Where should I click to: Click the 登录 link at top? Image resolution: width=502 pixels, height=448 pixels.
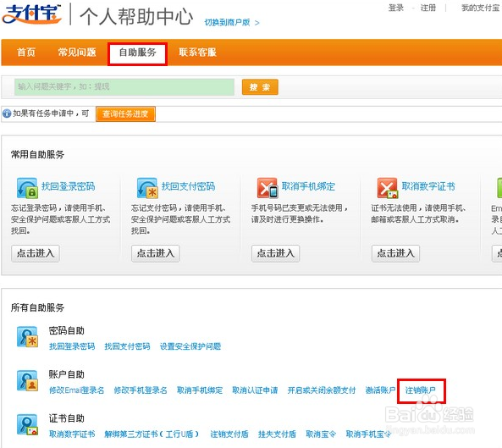tap(396, 8)
